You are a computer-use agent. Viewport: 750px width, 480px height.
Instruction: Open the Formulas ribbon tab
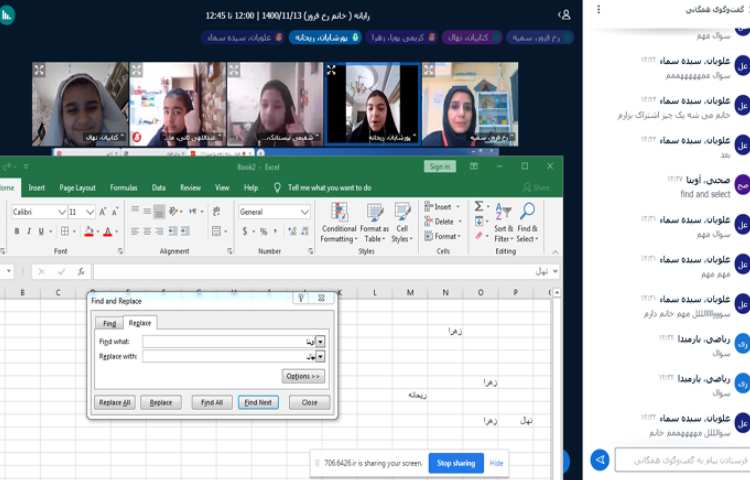124,187
